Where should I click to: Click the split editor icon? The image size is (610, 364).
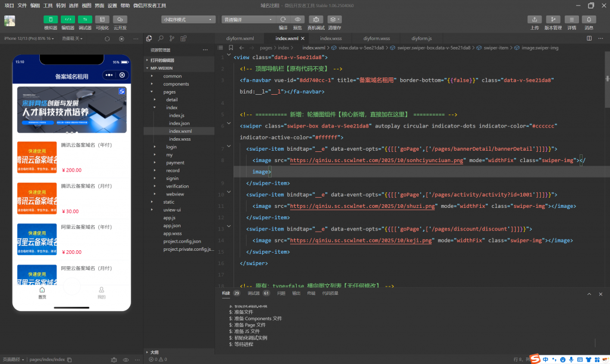tap(589, 38)
